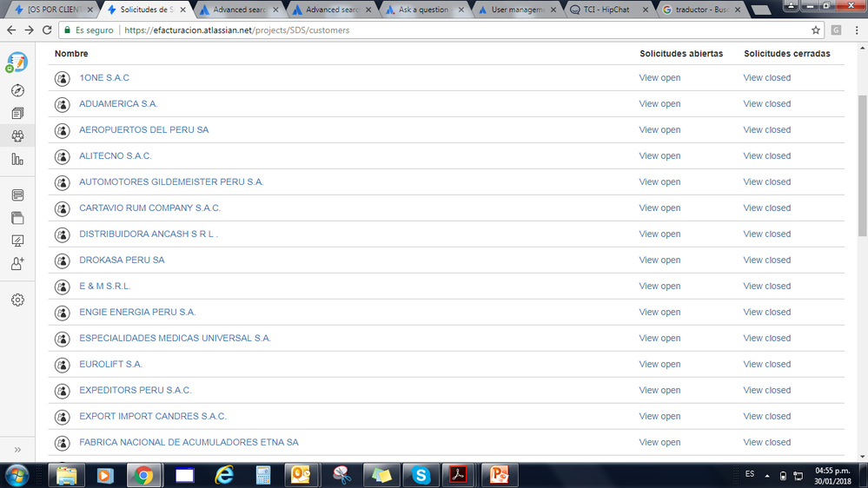Open the Raise a request monitor icon

(17, 241)
